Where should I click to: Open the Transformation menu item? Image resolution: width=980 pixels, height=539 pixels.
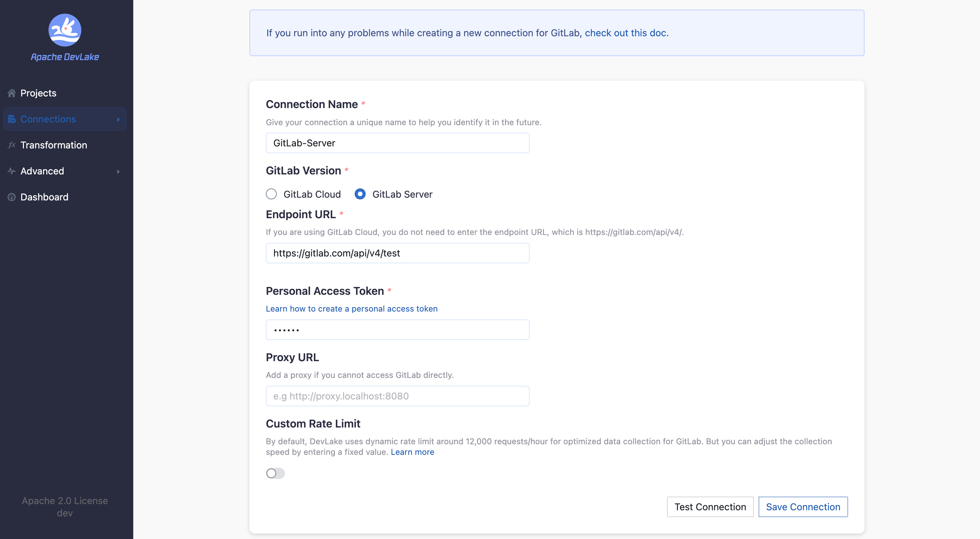[54, 145]
